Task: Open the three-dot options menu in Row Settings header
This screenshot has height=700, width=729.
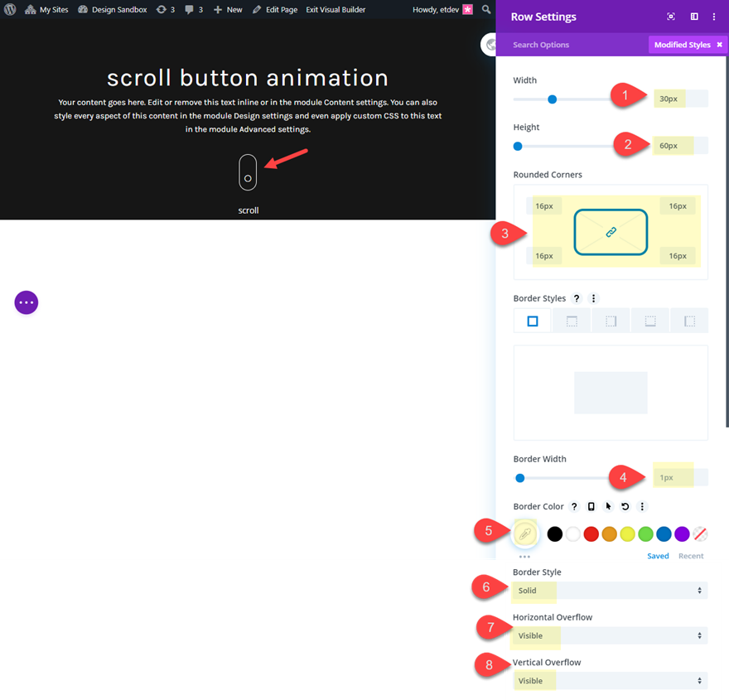Action: (714, 16)
